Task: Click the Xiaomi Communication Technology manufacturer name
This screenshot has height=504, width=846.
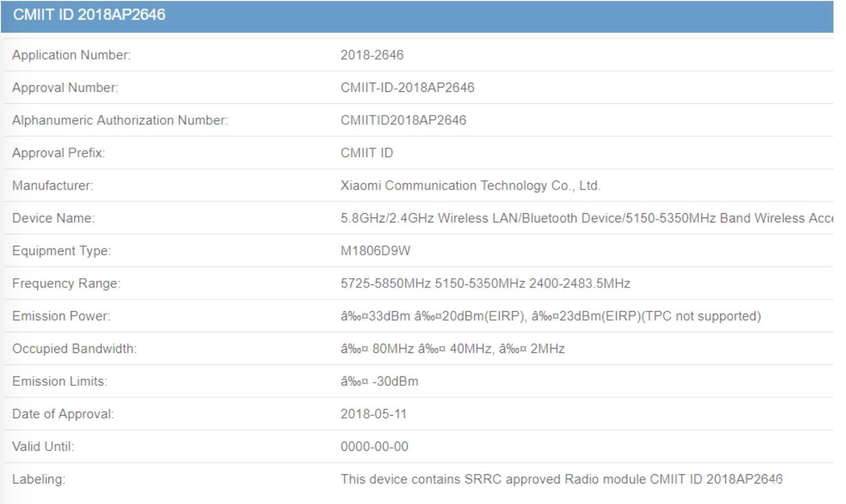Action: pyautogui.click(x=470, y=186)
